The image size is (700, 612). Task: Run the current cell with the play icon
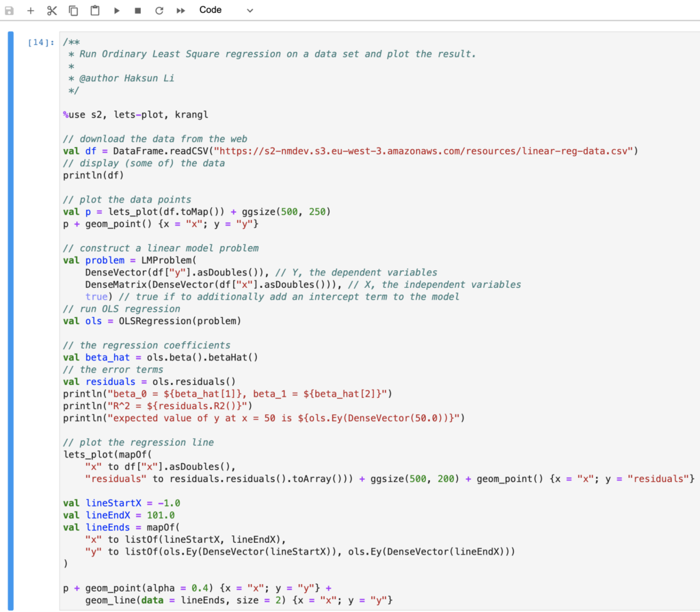point(116,10)
